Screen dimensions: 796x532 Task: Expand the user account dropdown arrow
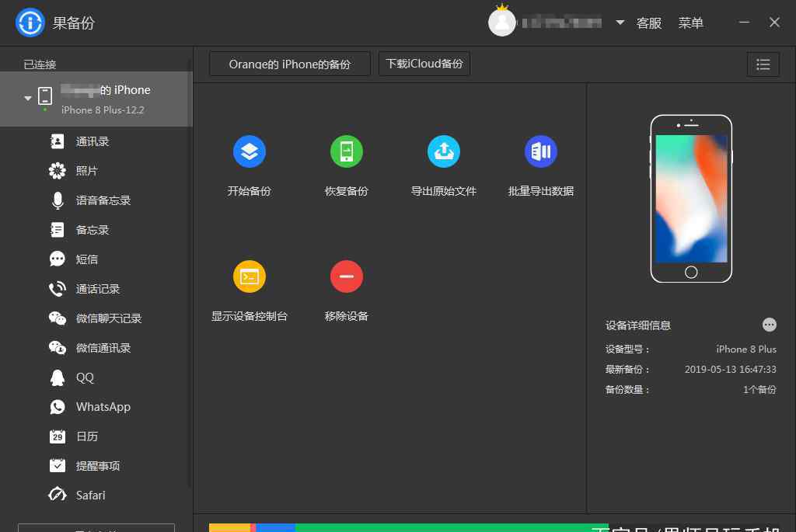click(620, 23)
